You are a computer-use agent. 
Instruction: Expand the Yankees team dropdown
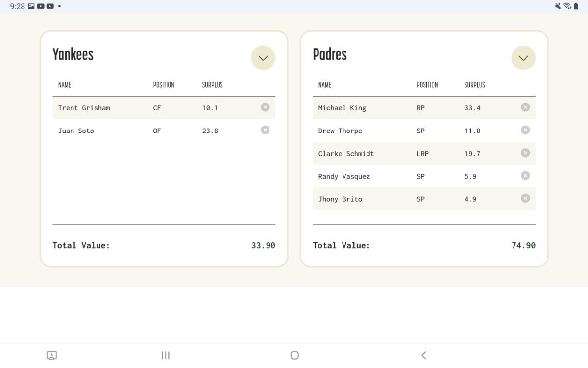tap(263, 58)
